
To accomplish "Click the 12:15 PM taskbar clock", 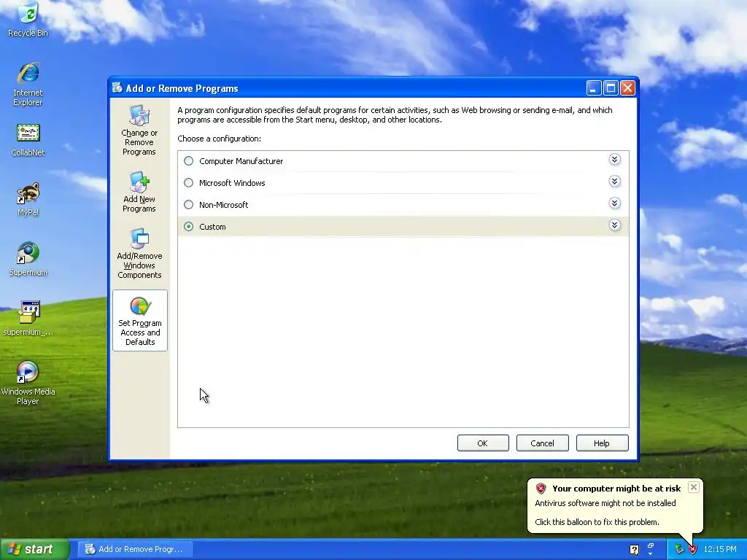I will point(719,550).
